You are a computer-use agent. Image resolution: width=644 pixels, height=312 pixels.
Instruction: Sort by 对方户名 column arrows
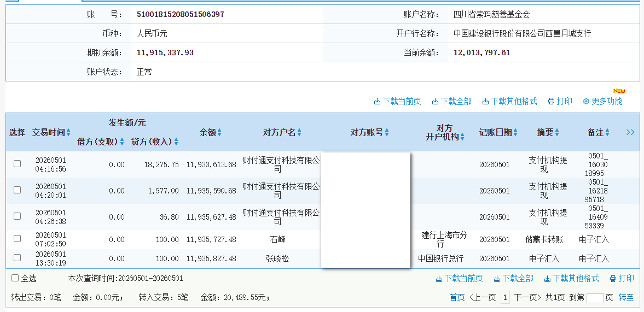pos(299,132)
